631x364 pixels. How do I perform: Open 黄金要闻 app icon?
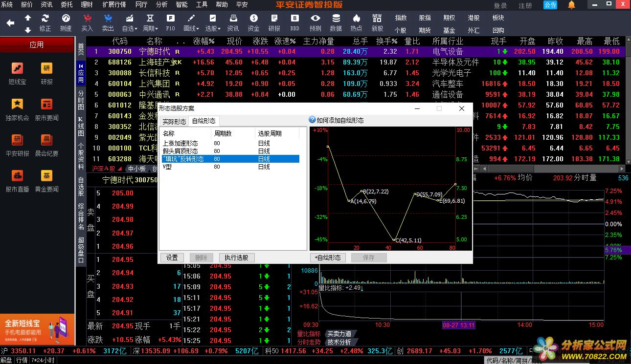click(x=47, y=180)
